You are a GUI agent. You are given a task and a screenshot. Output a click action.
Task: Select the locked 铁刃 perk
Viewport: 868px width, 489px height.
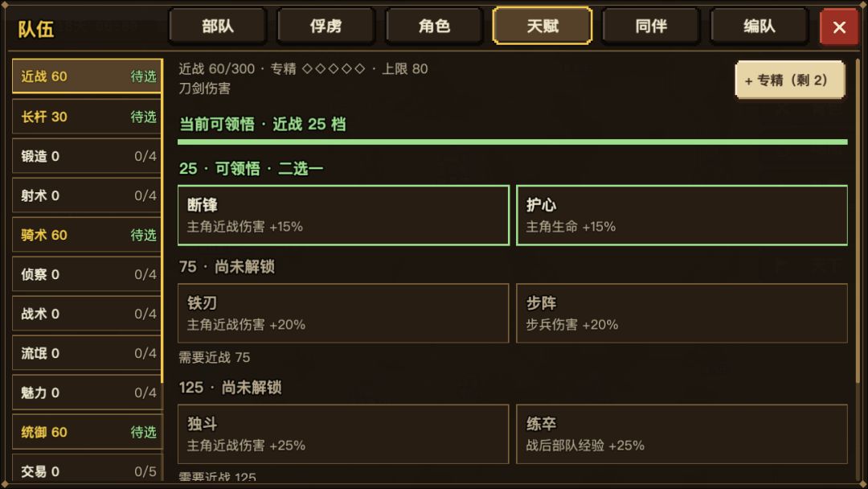coord(343,314)
